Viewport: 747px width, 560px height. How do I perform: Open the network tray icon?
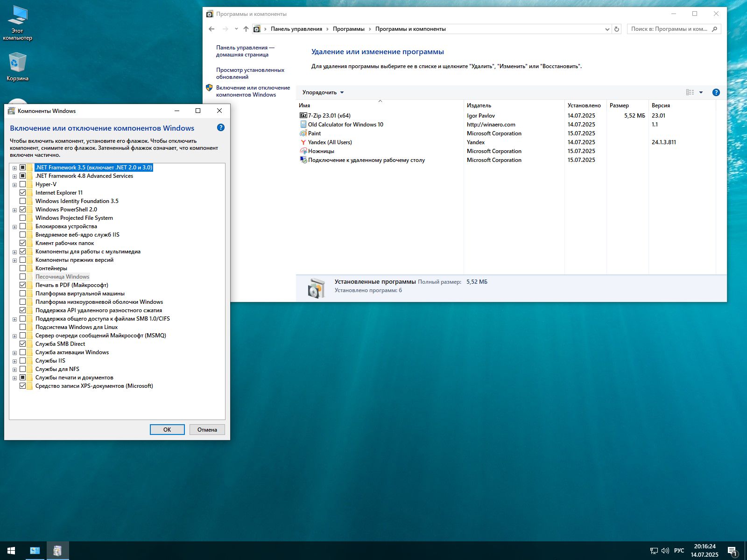(x=654, y=551)
